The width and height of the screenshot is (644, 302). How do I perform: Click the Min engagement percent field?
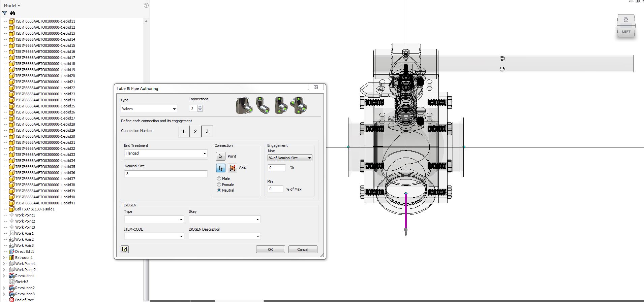click(275, 189)
